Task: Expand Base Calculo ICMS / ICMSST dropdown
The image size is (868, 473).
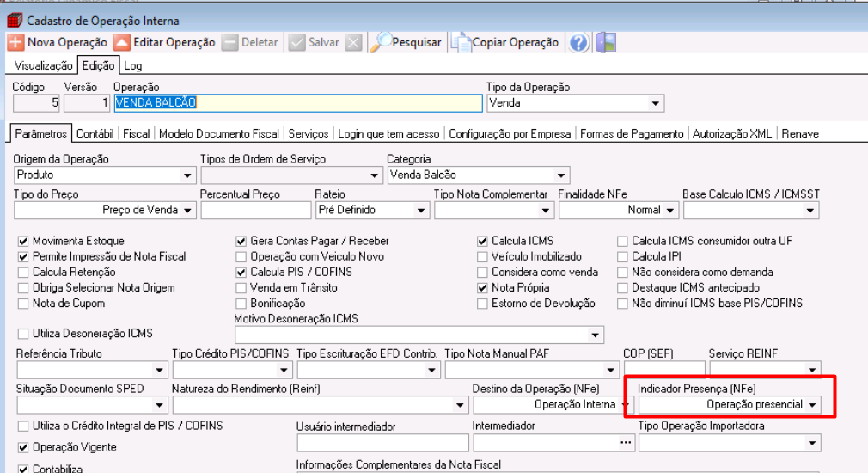Action: pyautogui.click(x=810, y=210)
